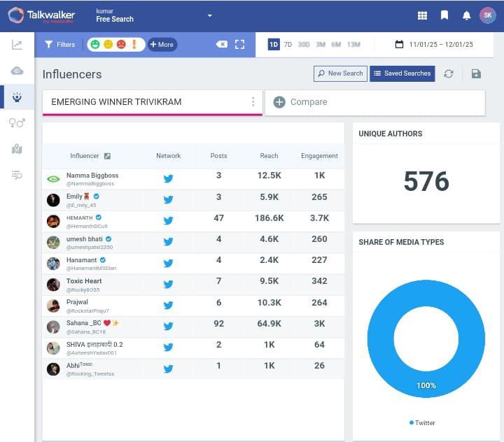Click the Twitter icon in Toxic Heart row
The width and height of the screenshot is (504, 442).
(169, 284)
